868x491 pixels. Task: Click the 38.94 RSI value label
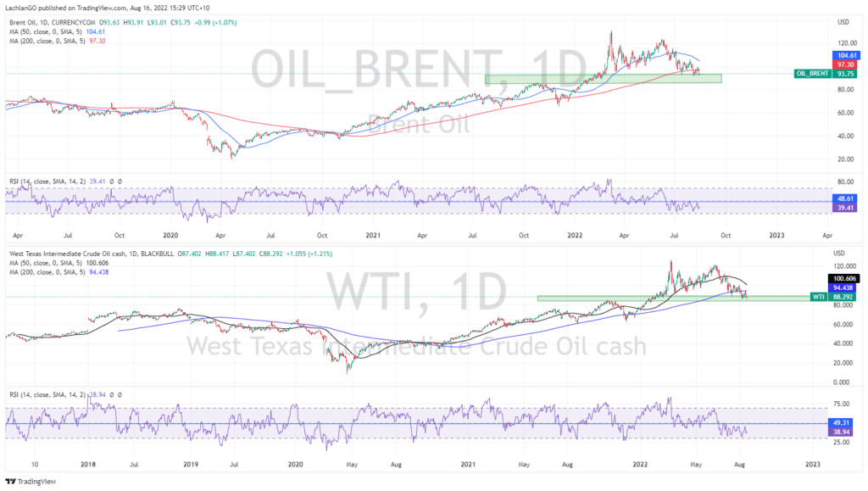tap(844, 431)
